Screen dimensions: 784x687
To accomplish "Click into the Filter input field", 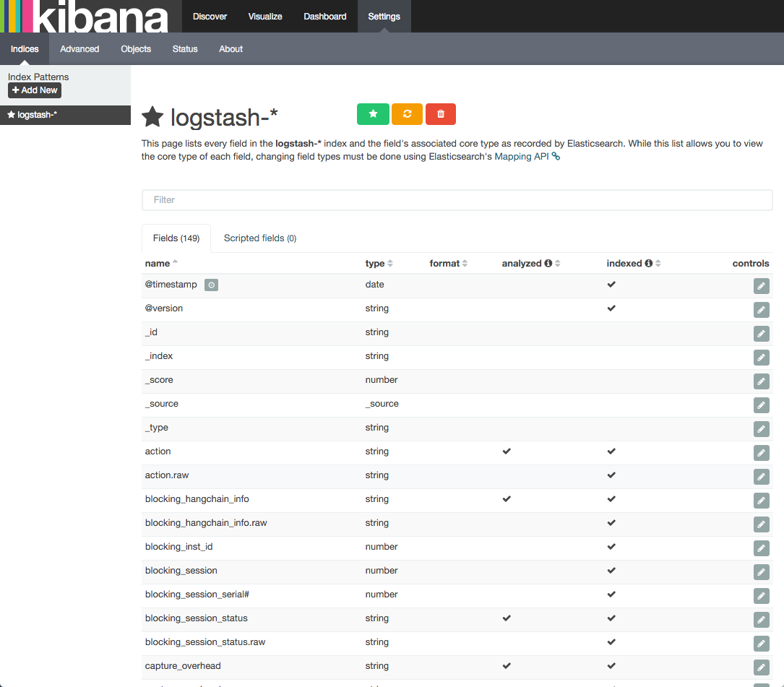I will pos(457,200).
